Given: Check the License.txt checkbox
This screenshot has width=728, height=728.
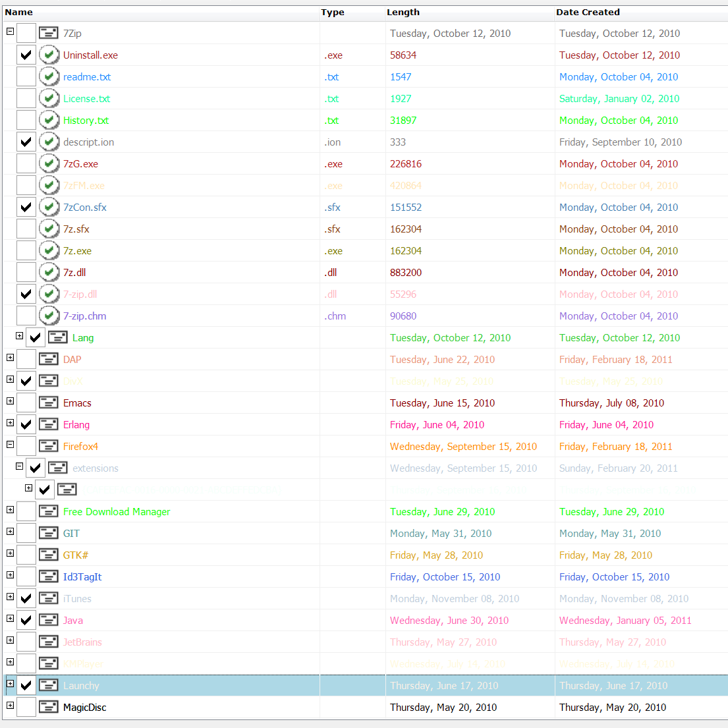Looking at the screenshot, I should click(26, 98).
